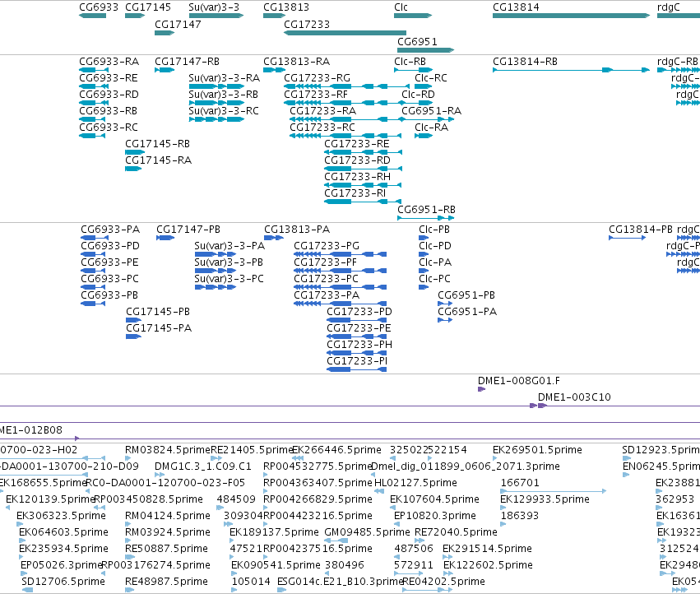Viewport: 700px width, 594px height.
Task: Click protein Clc-PC
Action: click(434, 279)
